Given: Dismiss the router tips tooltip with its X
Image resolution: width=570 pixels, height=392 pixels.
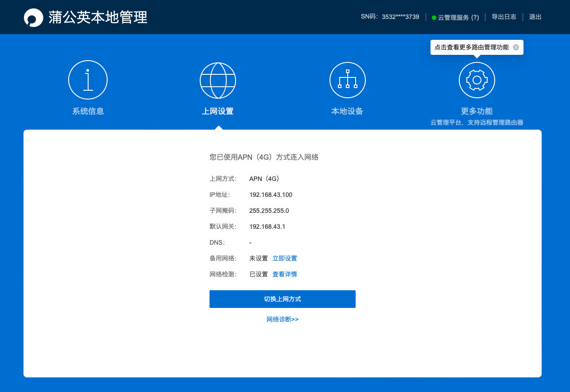Looking at the screenshot, I should (516, 47).
